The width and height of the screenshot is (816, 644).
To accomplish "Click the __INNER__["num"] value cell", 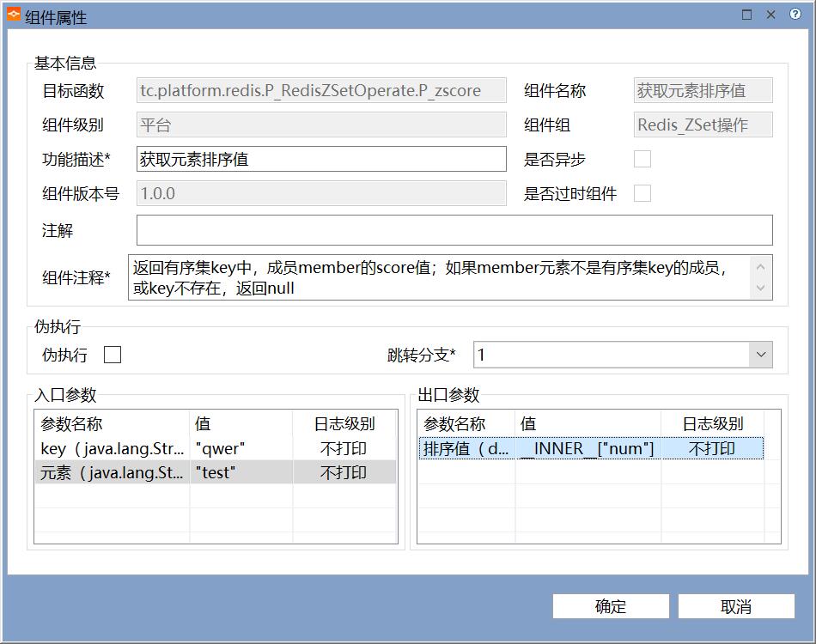I will pyautogui.click(x=588, y=448).
